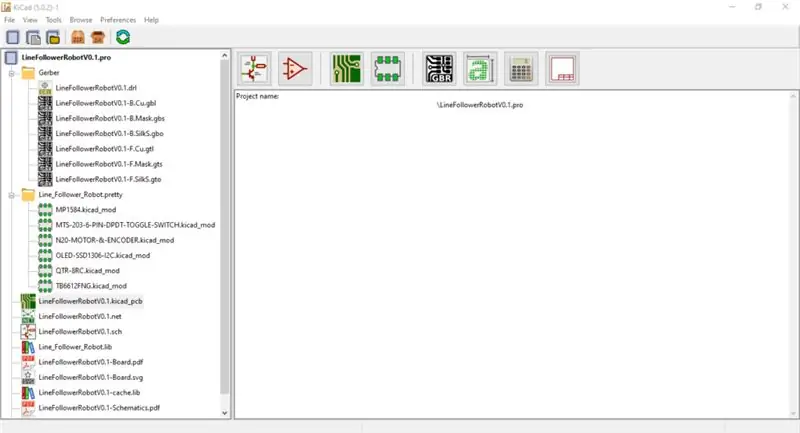Open the Browse menu
This screenshot has height=433, width=800.
(x=81, y=20)
